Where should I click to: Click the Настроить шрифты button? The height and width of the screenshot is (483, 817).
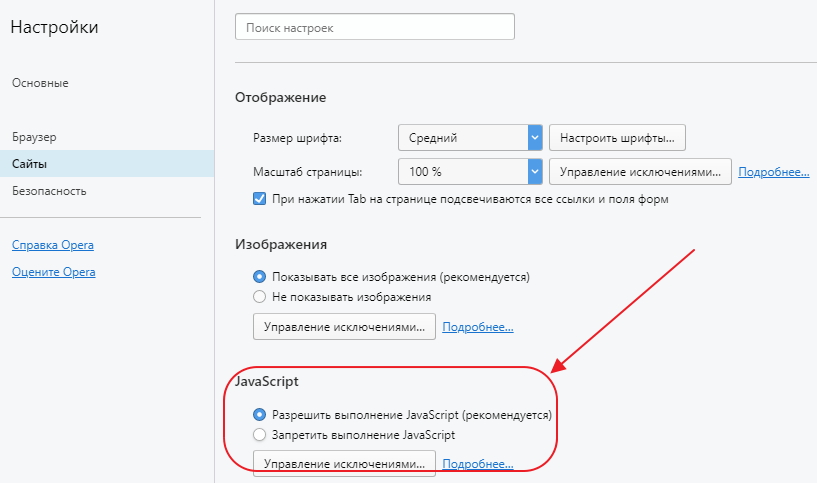617,137
